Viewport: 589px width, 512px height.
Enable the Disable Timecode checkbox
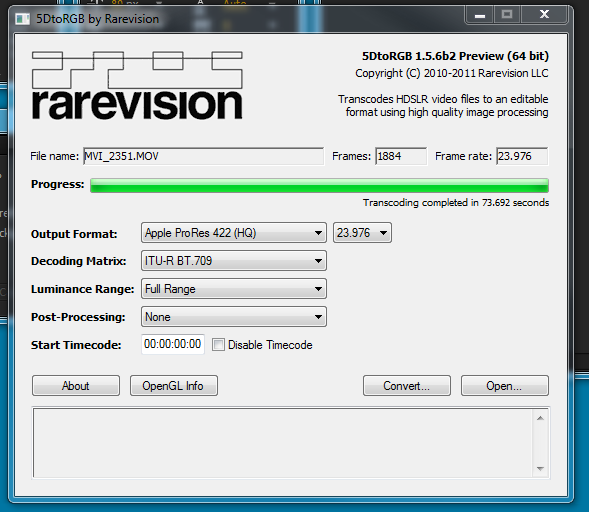pos(218,344)
